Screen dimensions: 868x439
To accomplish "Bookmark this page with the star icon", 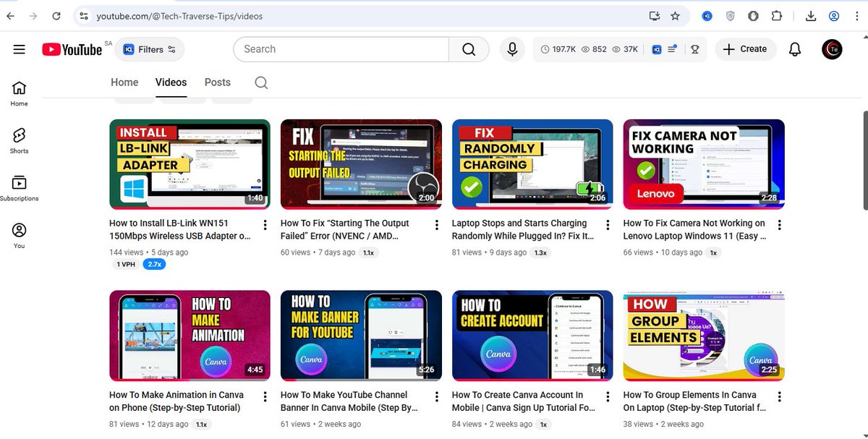I will tap(675, 16).
